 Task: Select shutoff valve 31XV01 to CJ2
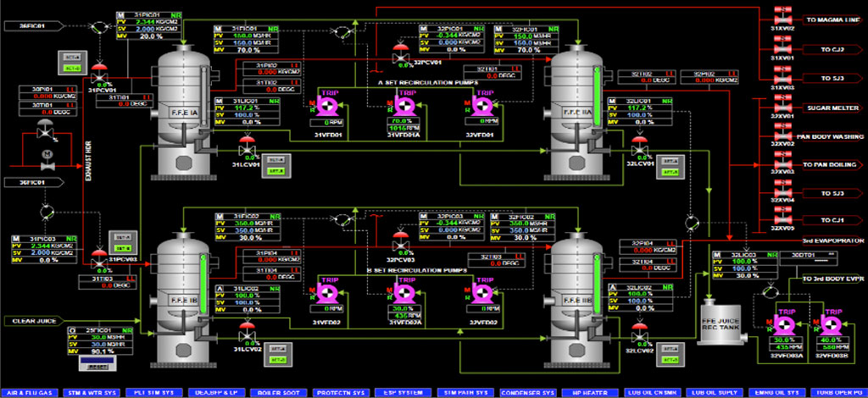(x=783, y=46)
